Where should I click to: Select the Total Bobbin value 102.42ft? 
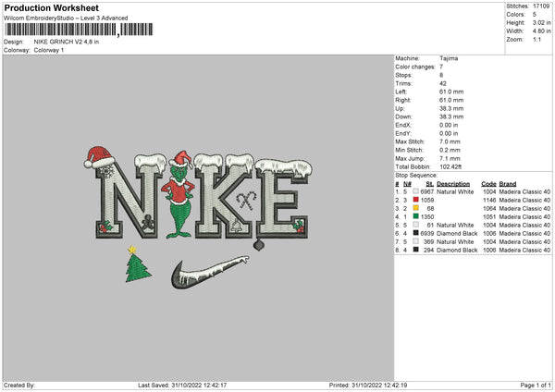pyautogui.click(x=450, y=166)
